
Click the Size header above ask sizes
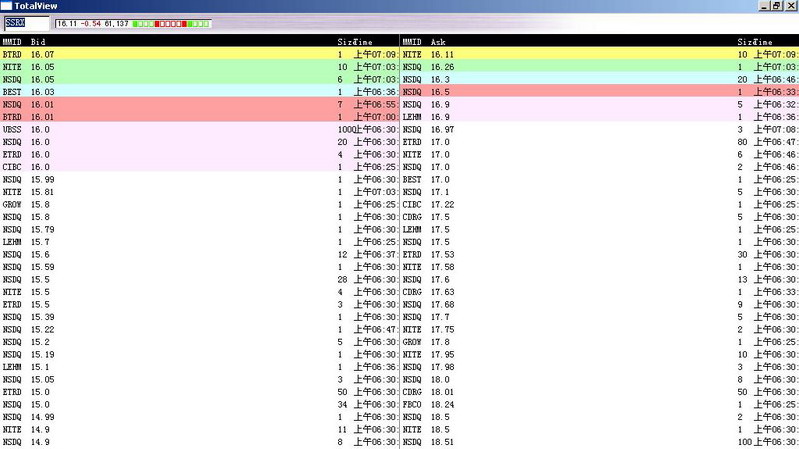pos(745,42)
